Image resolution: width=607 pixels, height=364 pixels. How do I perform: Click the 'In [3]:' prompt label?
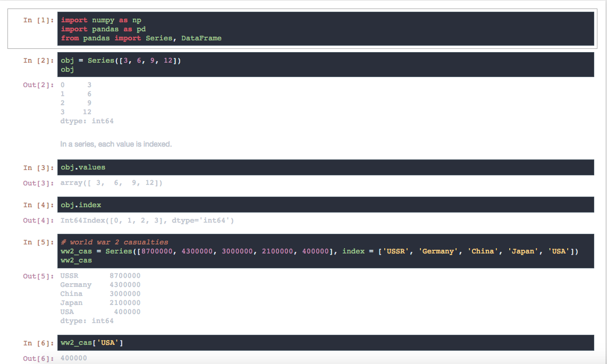point(38,167)
